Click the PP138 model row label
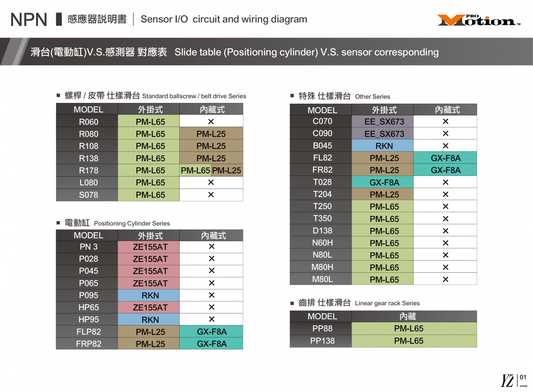 pos(322,341)
